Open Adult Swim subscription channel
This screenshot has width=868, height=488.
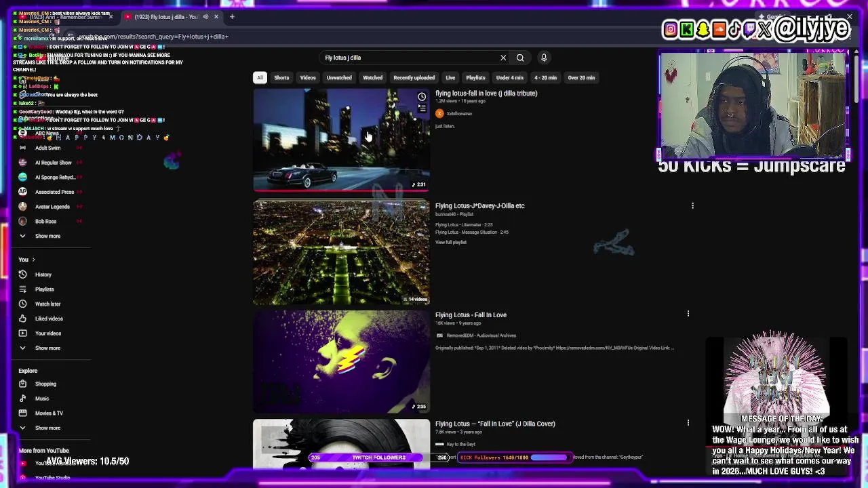pos(47,148)
